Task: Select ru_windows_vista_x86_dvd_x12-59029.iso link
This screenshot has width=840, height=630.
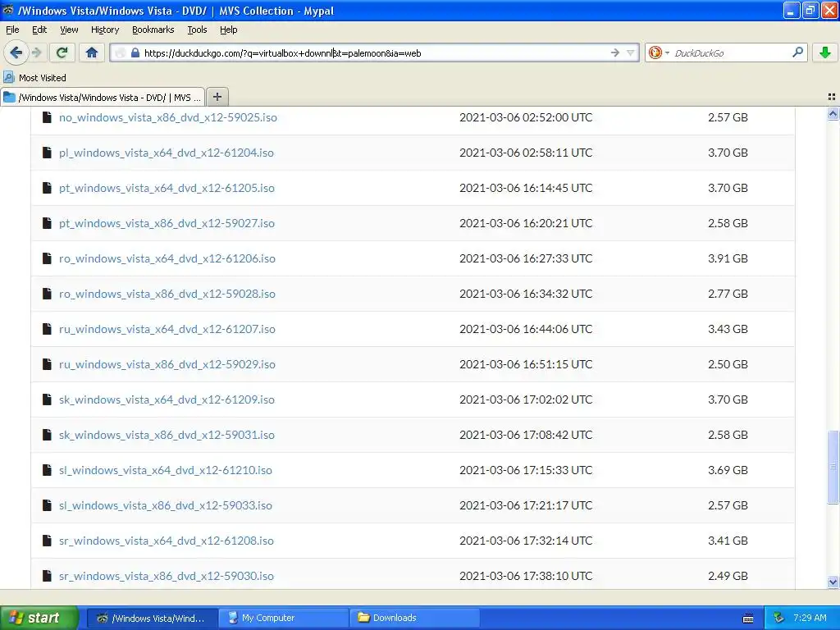Action: [x=167, y=365]
